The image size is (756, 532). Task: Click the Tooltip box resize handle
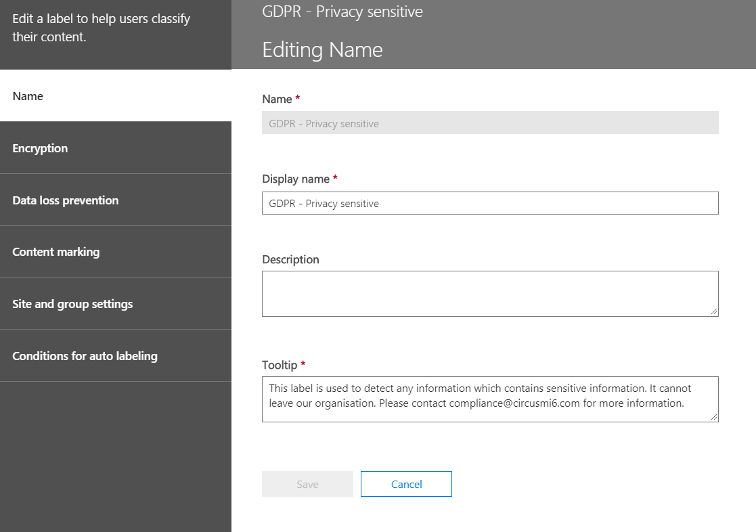pos(715,418)
